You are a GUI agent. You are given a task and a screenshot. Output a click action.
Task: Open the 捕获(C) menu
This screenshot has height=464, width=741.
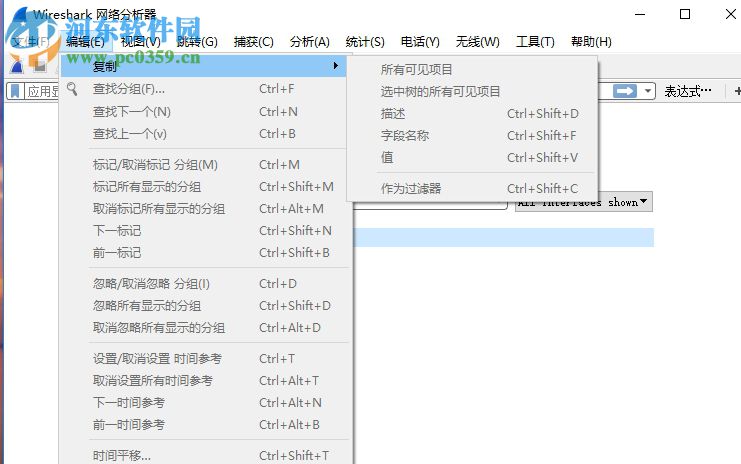pos(253,42)
